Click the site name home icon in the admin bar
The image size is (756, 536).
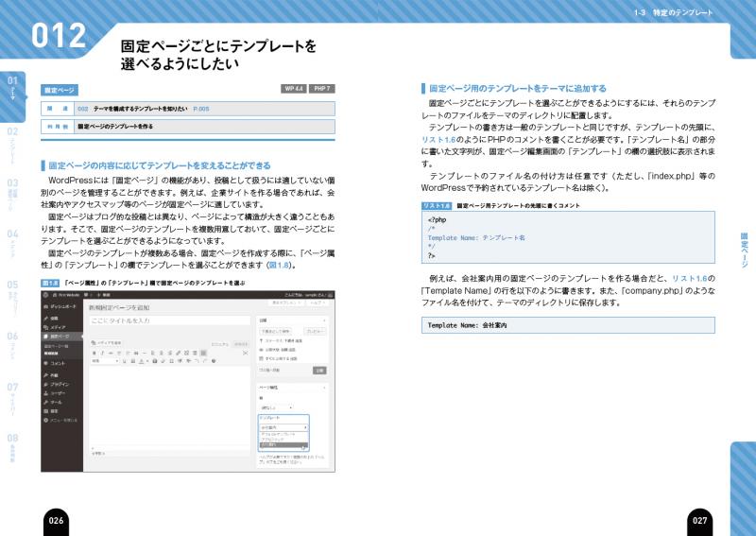pos(56,295)
